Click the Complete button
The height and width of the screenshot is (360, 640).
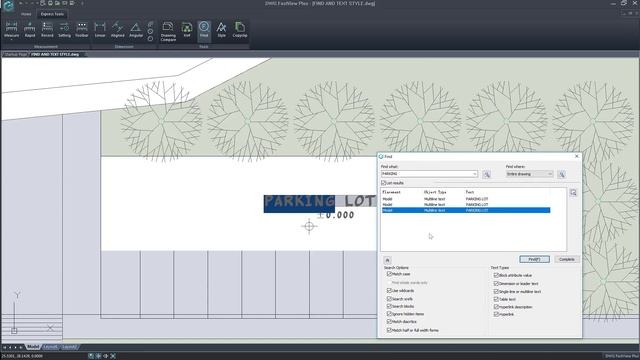pos(567,259)
